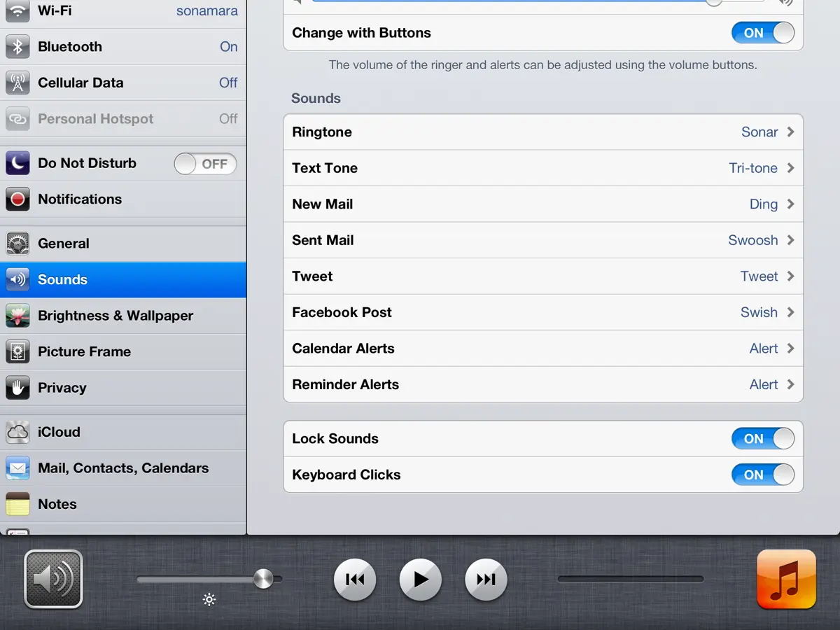Turn off Keyboard Clicks switch
The width and height of the screenshot is (840, 630).
point(762,475)
